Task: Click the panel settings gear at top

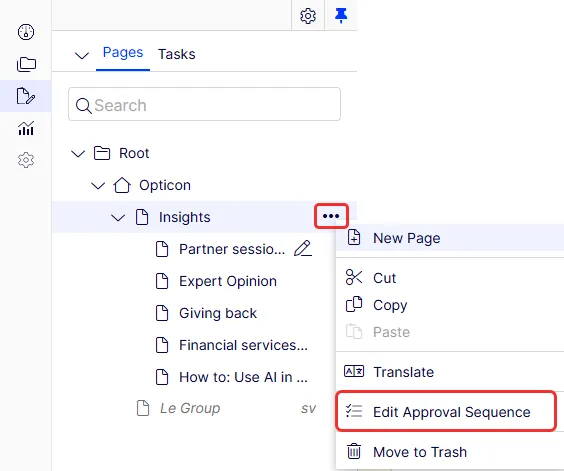Action: point(308,16)
